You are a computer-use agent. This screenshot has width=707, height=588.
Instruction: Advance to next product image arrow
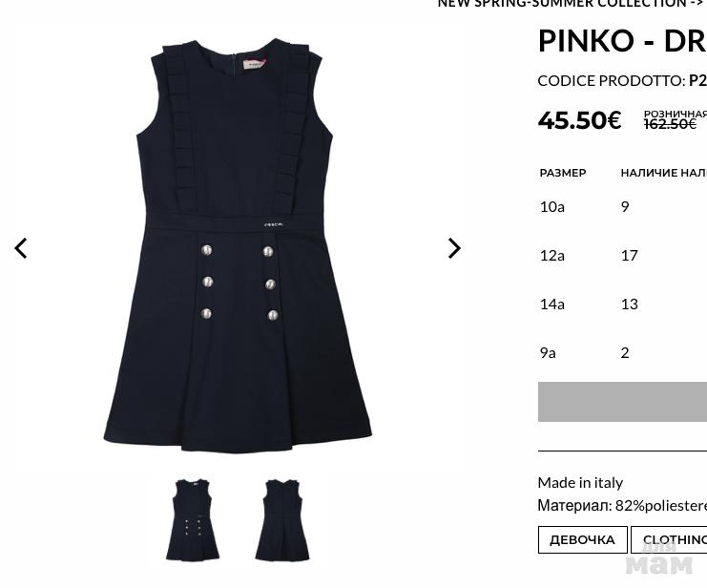[x=454, y=248]
